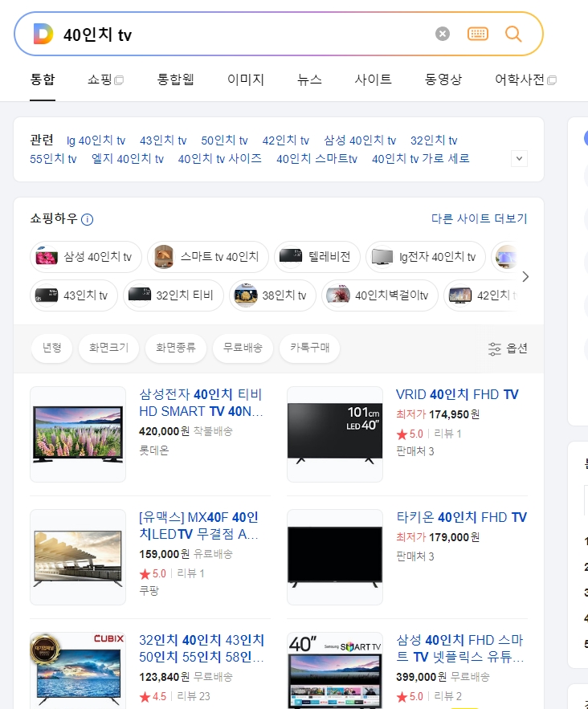The height and width of the screenshot is (709, 588).
Task: Toggle the 무료배송 filter
Action: (243, 348)
